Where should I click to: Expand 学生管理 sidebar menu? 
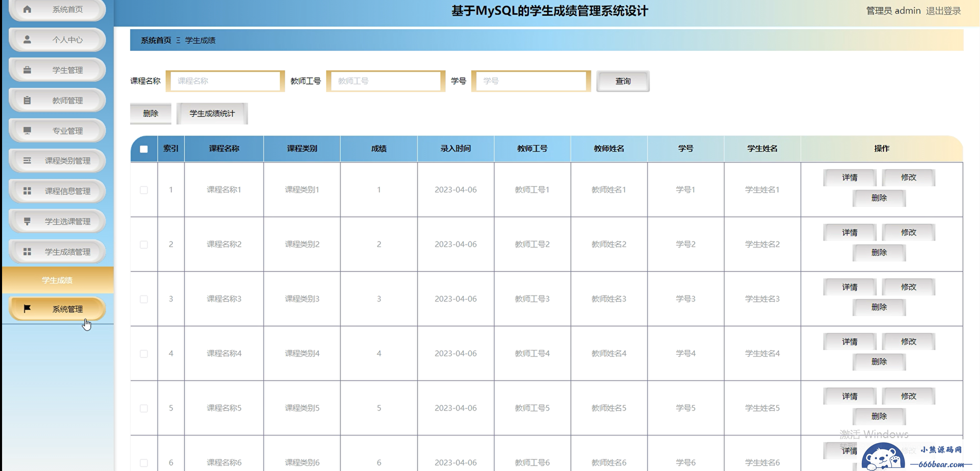[x=57, y=70]
